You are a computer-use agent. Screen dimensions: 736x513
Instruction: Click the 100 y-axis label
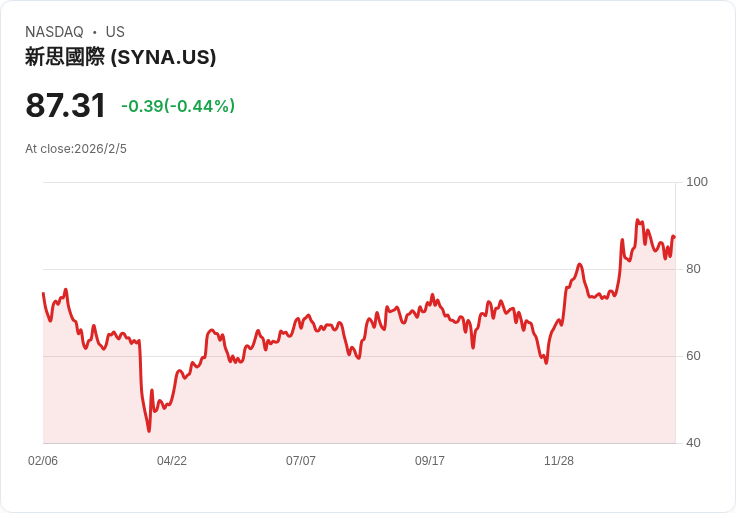(697, 182)
